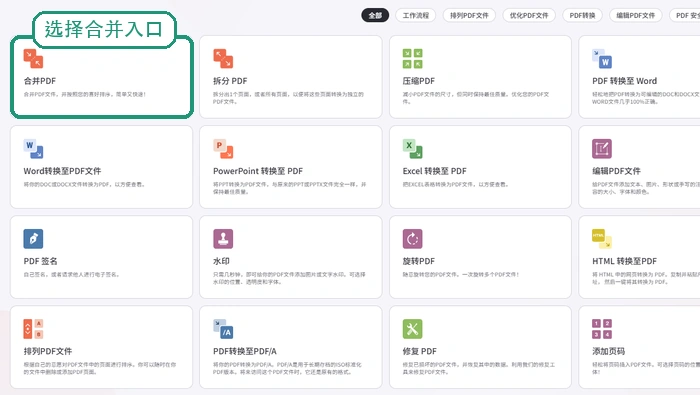Open the 排列PDF文件 card title
Screen dimensions: 700x395
[48, 351]
